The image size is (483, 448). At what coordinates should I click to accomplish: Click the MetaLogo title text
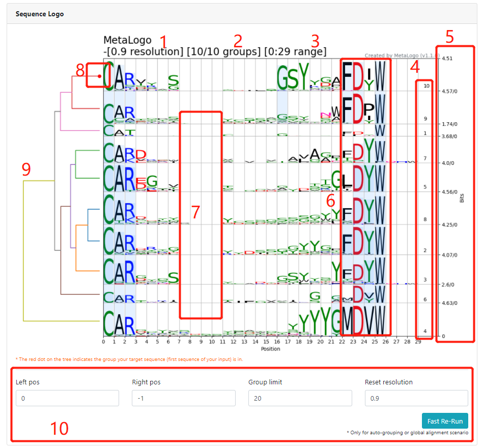coord(128,40)
